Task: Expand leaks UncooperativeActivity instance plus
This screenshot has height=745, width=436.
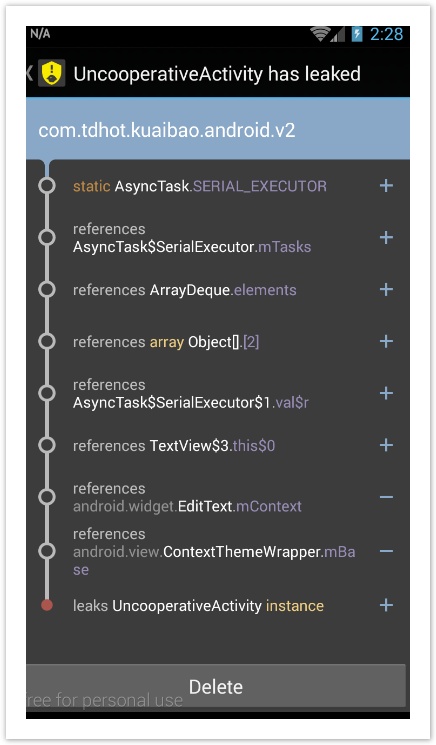Action: point(386,605)
